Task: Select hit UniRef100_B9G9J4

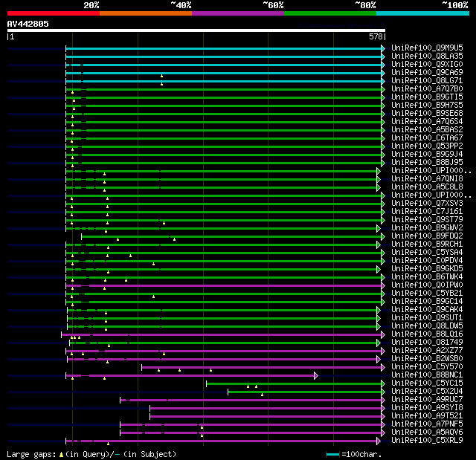Action: [427, 155]
